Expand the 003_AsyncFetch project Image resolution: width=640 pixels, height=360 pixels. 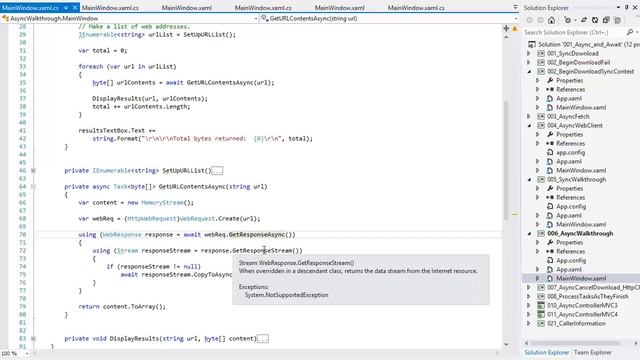[529, 116]
